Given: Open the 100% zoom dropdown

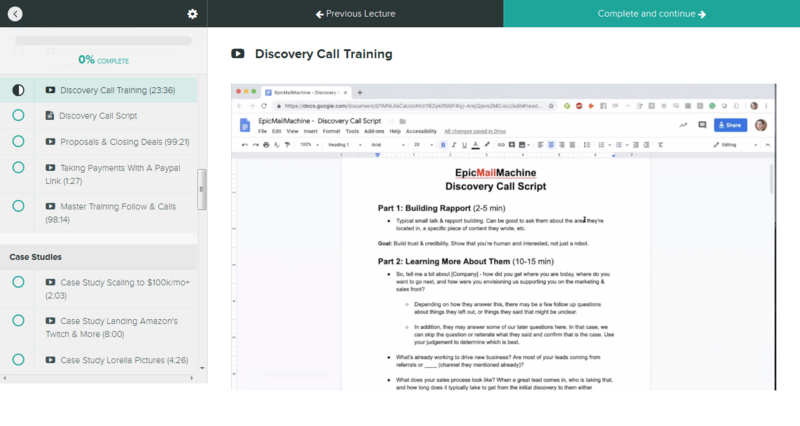Looking at the screenshot, I should (309, 145).
